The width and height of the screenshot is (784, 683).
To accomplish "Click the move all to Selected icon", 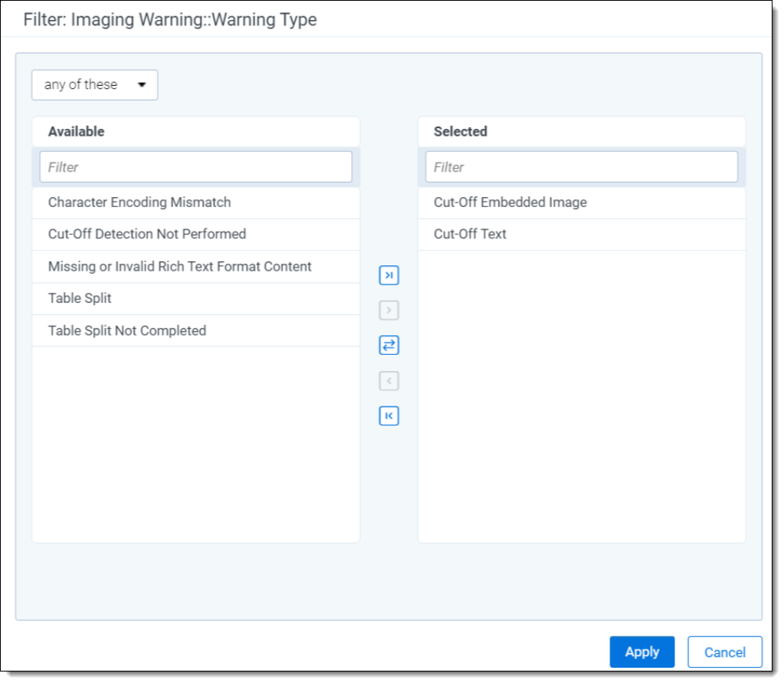I will [389, 276].
